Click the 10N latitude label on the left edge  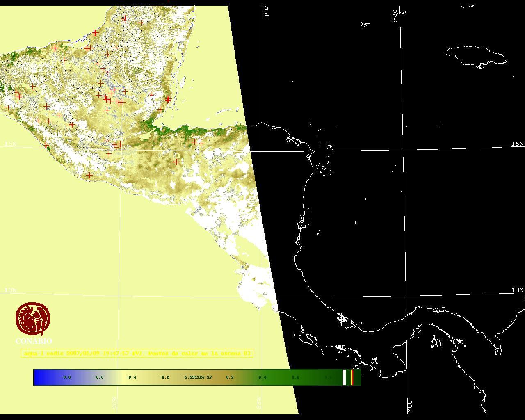point(11,290)
